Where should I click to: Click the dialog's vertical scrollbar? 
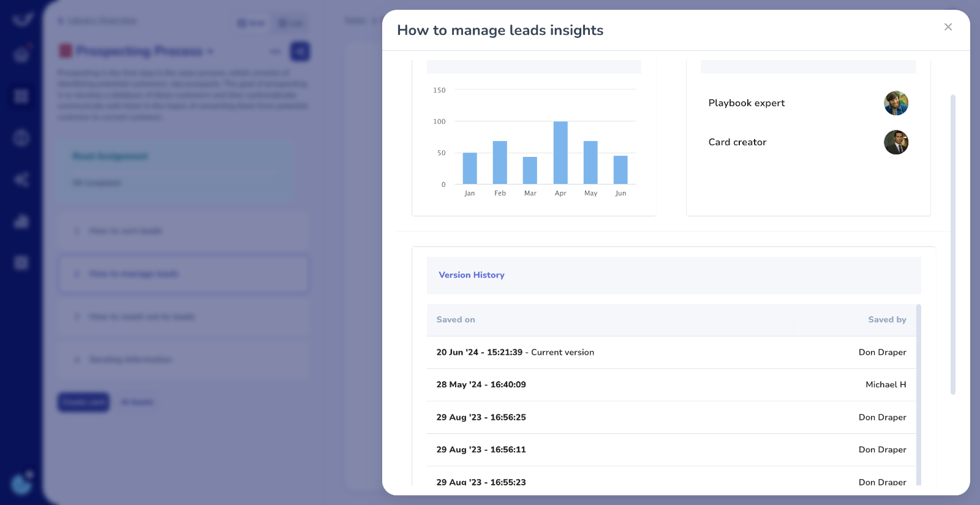point(952,244)
